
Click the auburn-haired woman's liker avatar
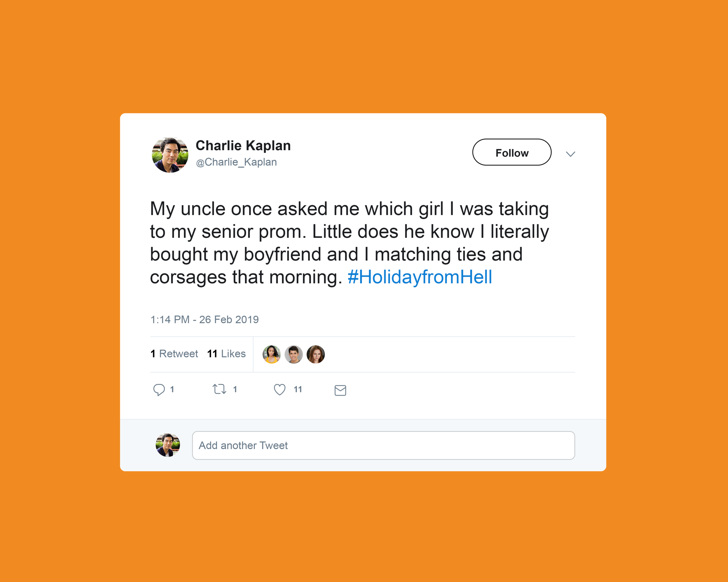(315, 354)
